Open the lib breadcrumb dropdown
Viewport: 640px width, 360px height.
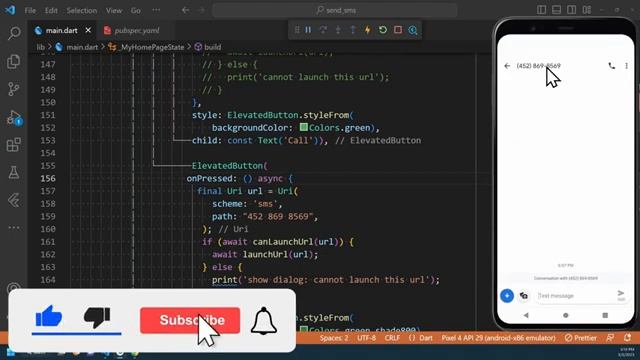click(x=41, y=47)
